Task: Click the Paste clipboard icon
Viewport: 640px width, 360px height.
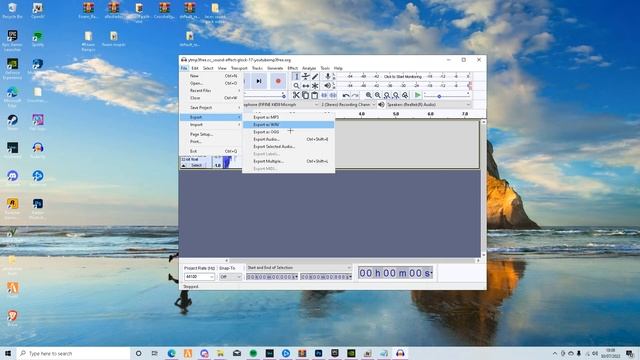Action: click(x=315, y=95)
